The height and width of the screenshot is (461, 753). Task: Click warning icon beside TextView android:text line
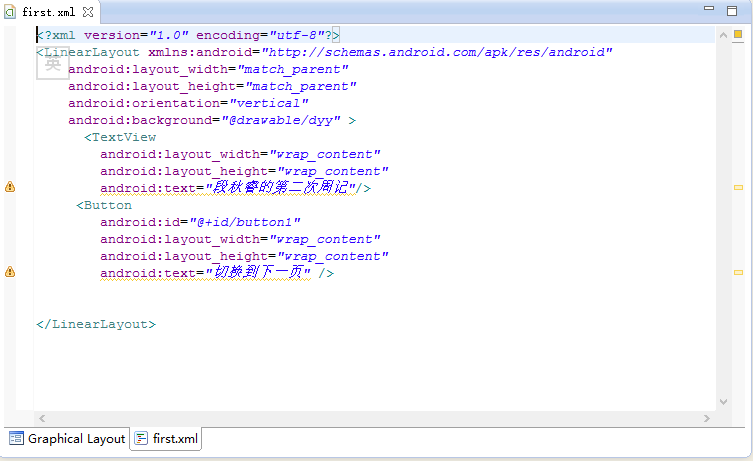[x=10, y=187]
